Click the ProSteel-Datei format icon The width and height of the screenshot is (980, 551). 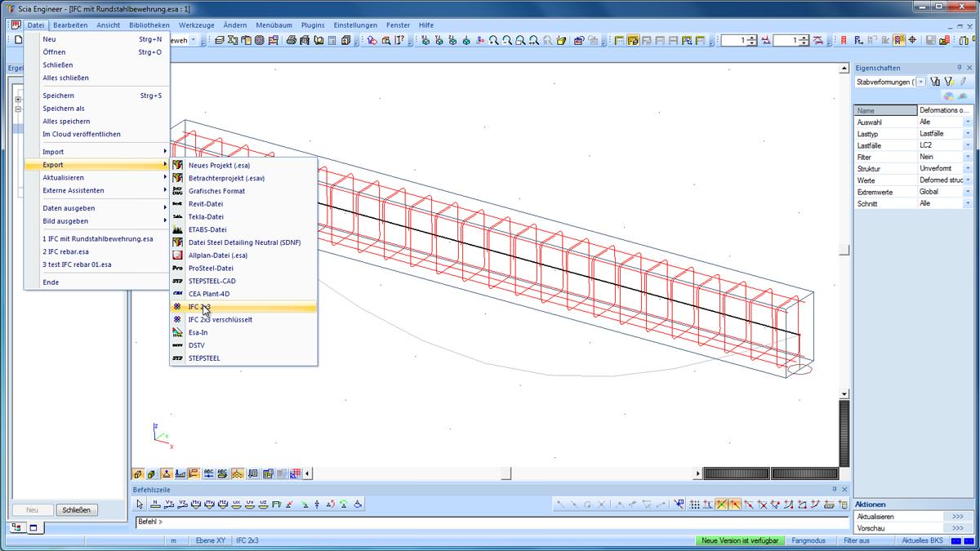coord(177,268)
